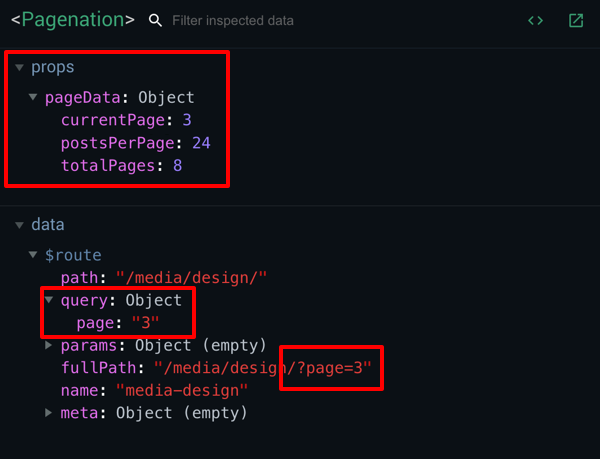Click the path value "/media/design/"
Viewport: 600px width, 459px height.
point(191,277)
